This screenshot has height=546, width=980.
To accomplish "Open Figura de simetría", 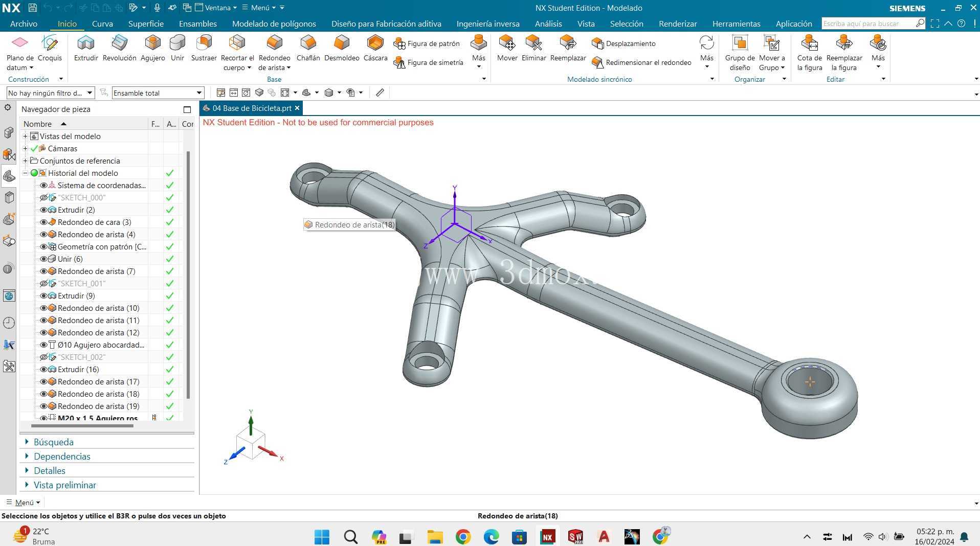I will 429,62.
